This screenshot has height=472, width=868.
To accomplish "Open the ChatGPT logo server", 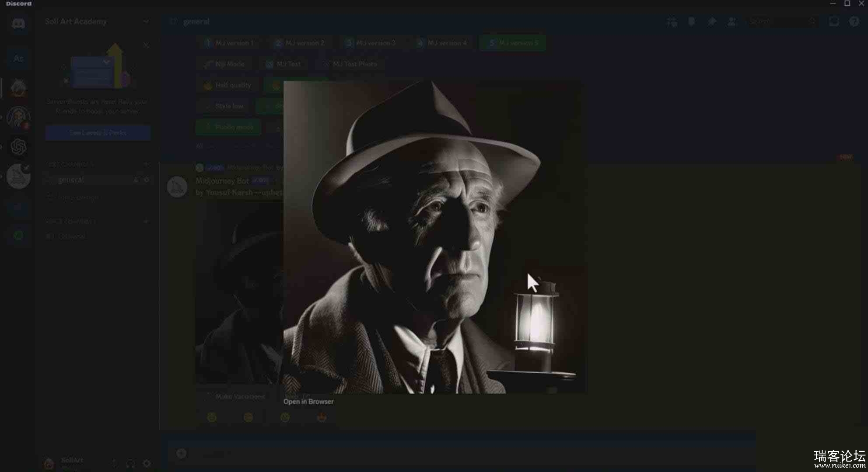I will click(x=18, y=147).
